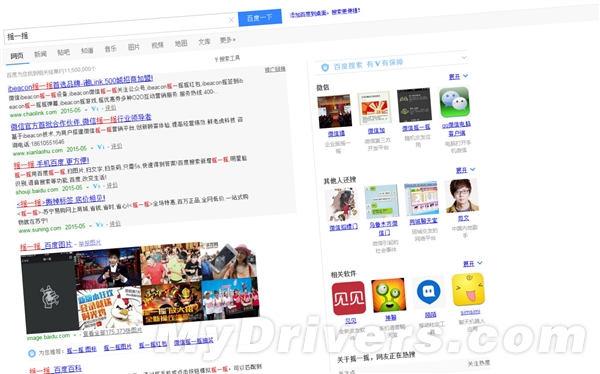Open the blue chat bubble 陌陌 app icon
Screen dimensions: 600x374
(x=428, y=292)
